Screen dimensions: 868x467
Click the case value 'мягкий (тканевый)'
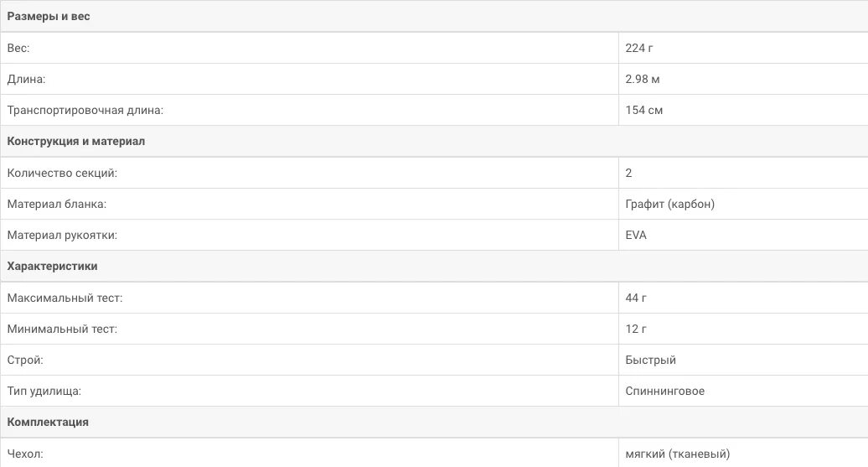click(x=678, y=454)
